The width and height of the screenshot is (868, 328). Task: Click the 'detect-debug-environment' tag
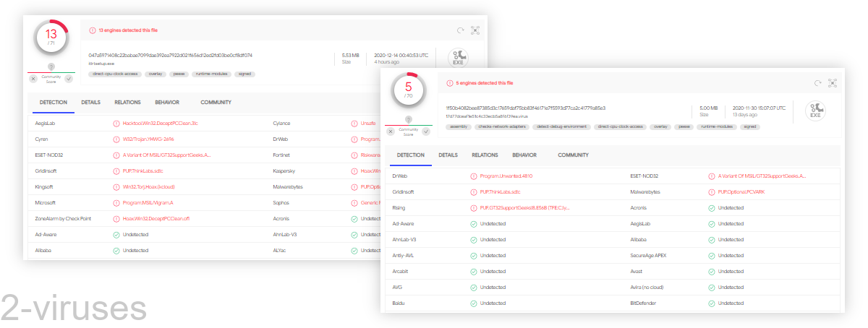[x=561, y=126]
